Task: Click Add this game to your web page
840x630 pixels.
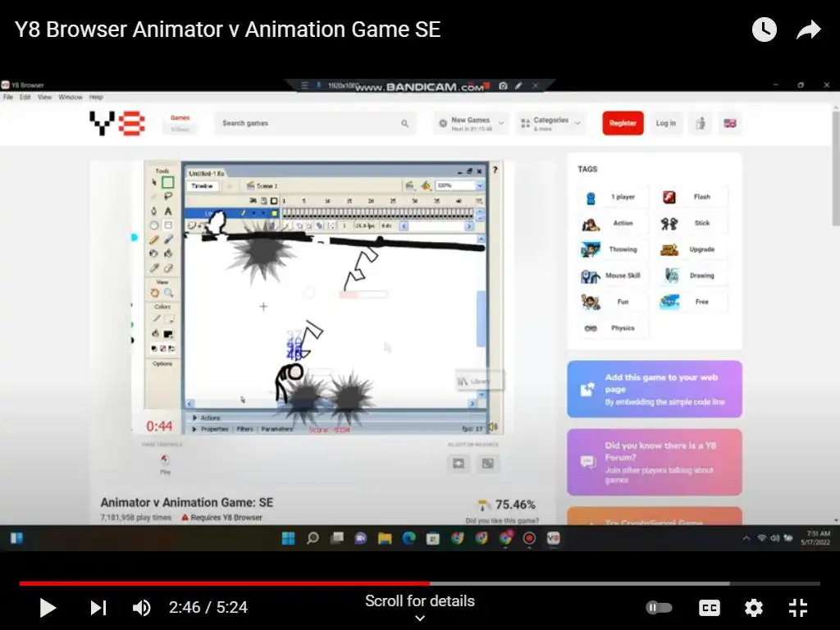Action: 655,389
